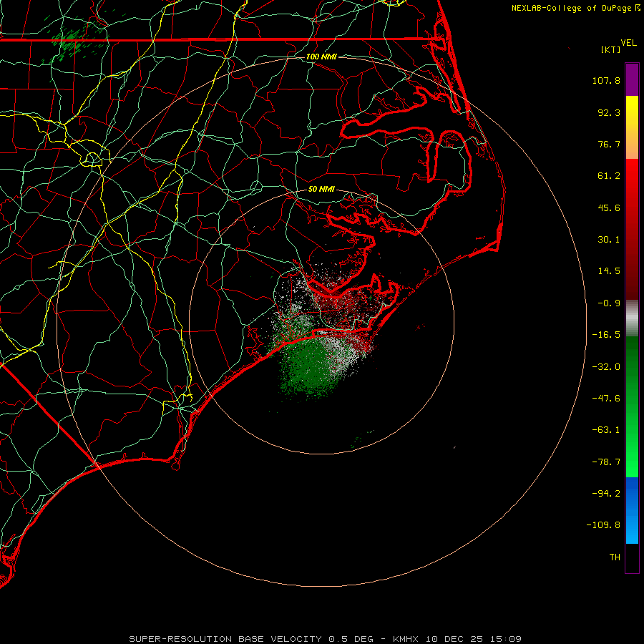644x644 pixels.
Task: Click the -32.0 value on velocity scale
Action: (606, 367)
